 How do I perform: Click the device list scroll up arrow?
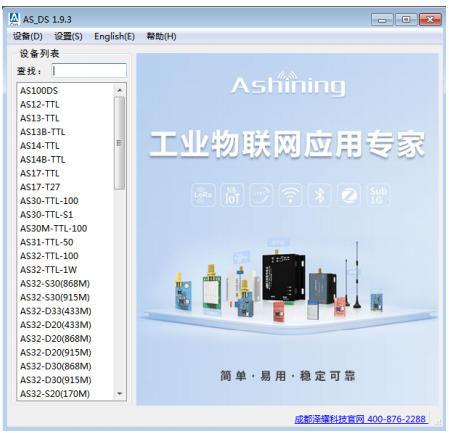(x=120, y=90)
